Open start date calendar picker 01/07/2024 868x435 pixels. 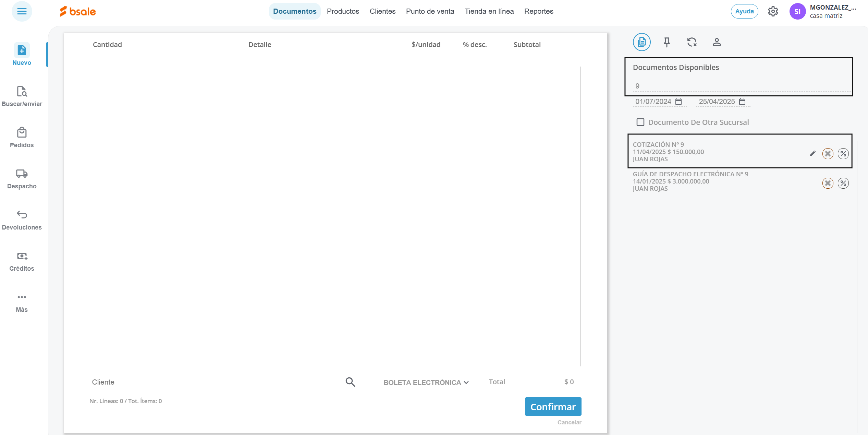click(x=678, y=102)
